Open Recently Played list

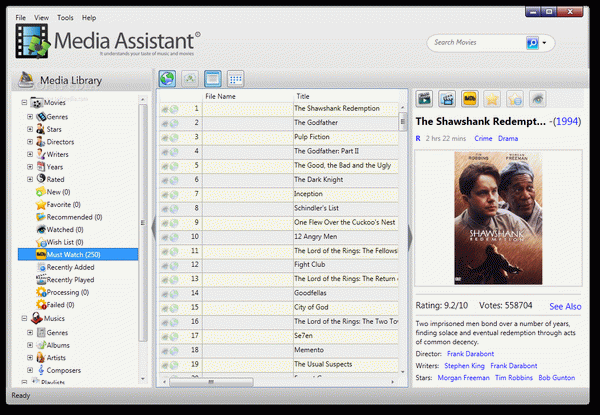click(65, 280)
